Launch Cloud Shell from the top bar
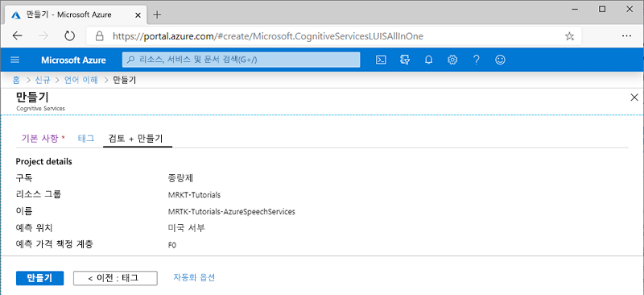 [x=381, y=60]
